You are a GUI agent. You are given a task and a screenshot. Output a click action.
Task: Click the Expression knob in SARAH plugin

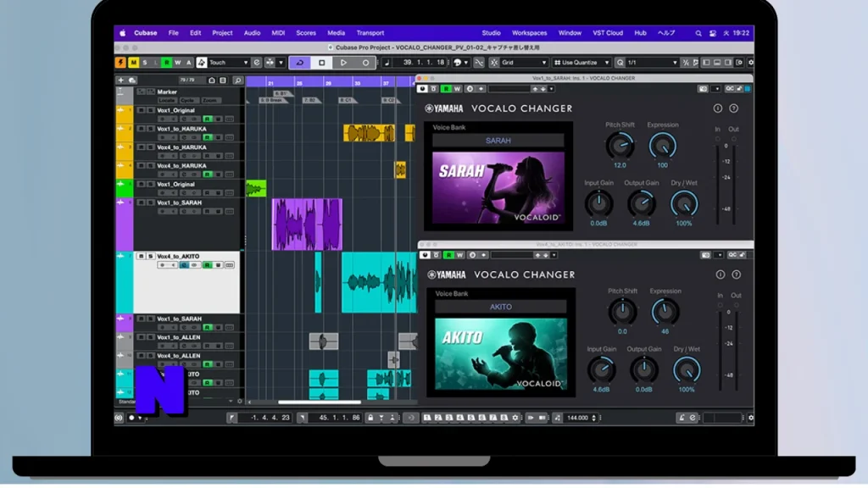663,146
